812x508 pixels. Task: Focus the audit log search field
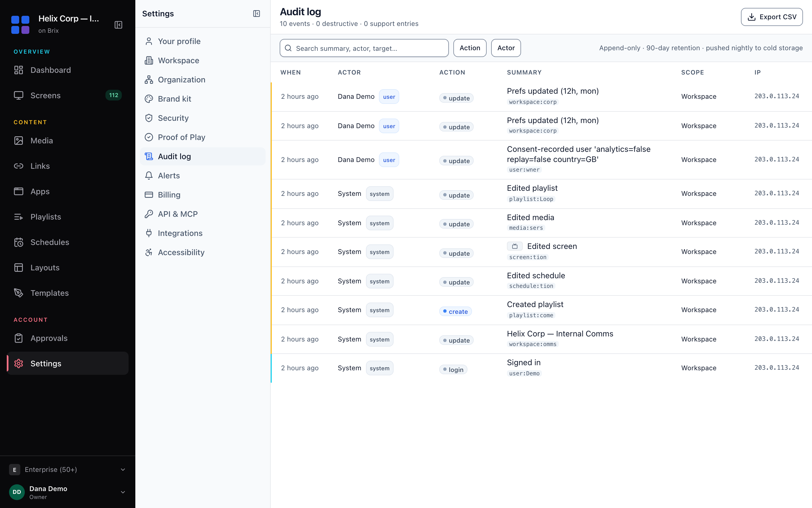(x=364, y=48)
